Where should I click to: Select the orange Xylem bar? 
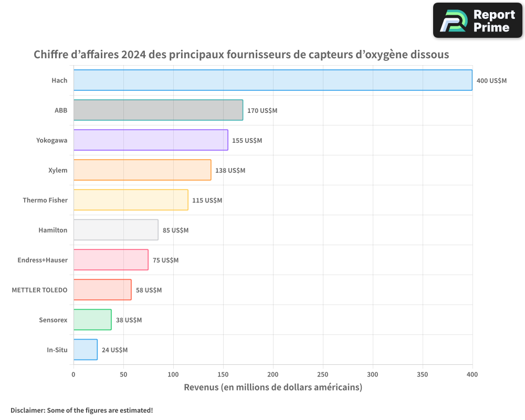point(142,170)
